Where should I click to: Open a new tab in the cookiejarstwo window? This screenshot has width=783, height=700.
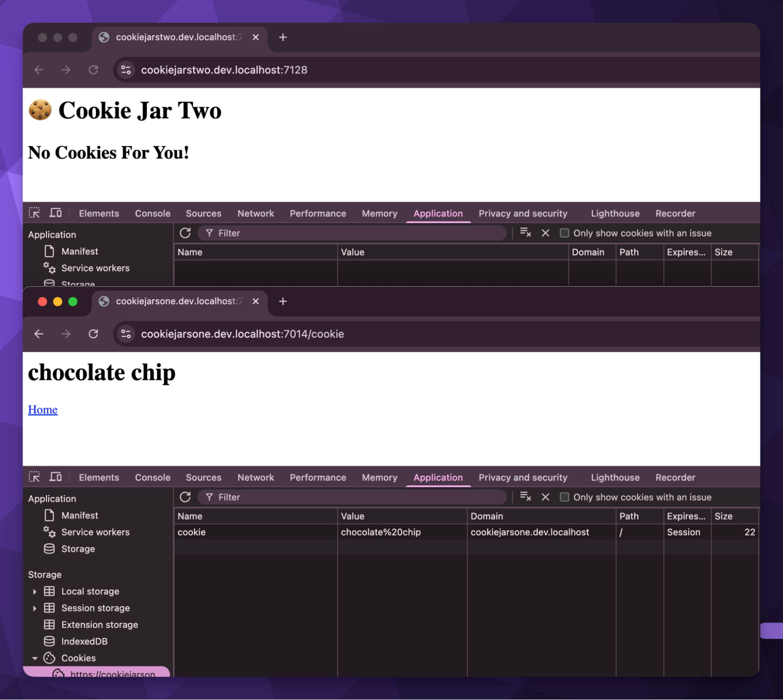[283, 37]
